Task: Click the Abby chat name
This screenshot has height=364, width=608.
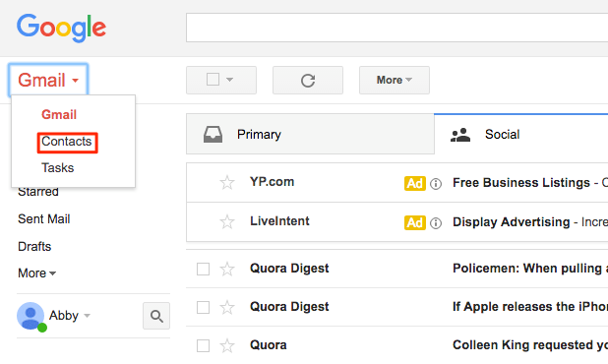Action: (64, 316)
